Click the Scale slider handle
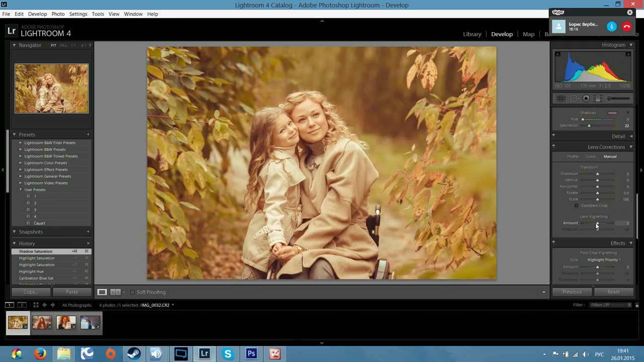This screenshot has height=362, width=644. click(x=597, y=200)
